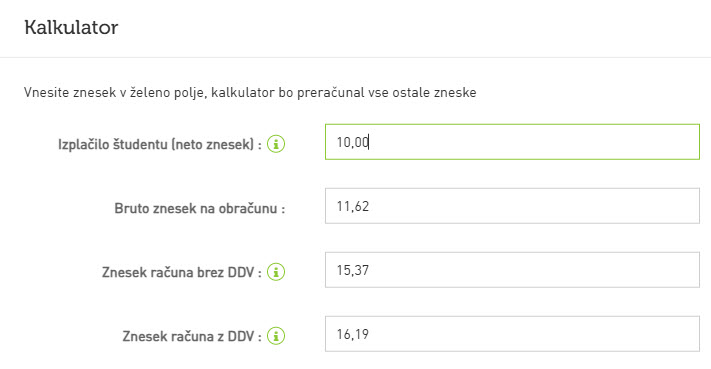The height and width of the screenshot is (369, 711).
Task: Click the Znesek računa z DDV label
Action: tap(192, 336)
